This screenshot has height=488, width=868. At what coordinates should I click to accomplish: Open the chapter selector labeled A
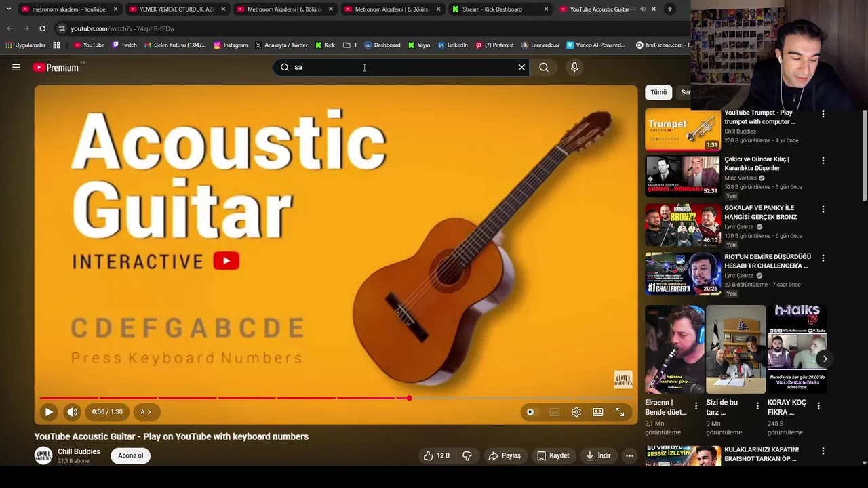click(146, 411)
